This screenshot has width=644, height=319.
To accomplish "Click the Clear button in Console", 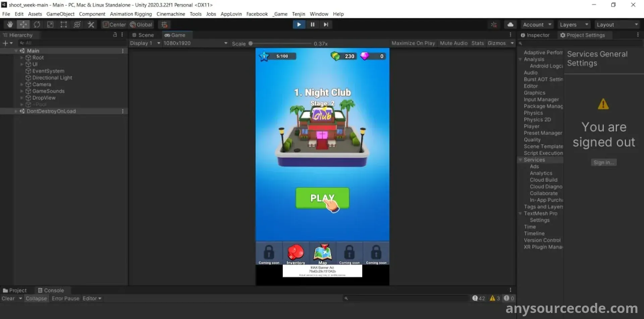I will (8, 299).
